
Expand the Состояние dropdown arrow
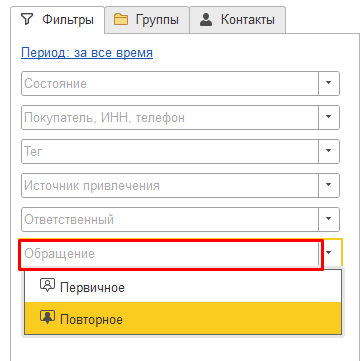(329, 83)
